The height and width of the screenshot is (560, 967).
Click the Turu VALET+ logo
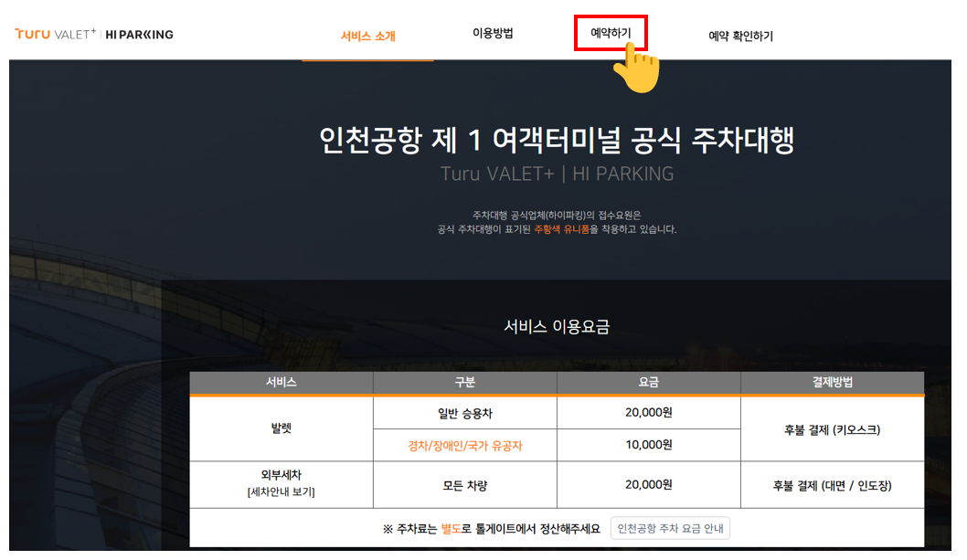[x=56, y=34]
